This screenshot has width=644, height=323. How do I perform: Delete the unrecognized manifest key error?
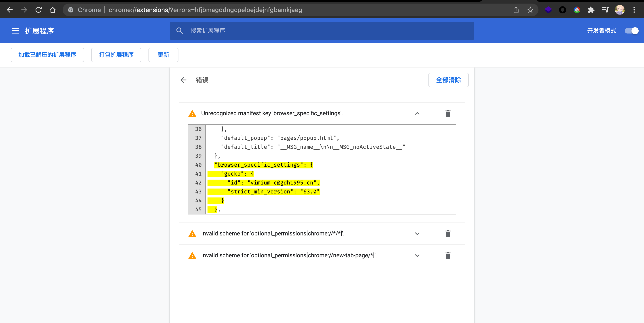click(x=448, y=113)
